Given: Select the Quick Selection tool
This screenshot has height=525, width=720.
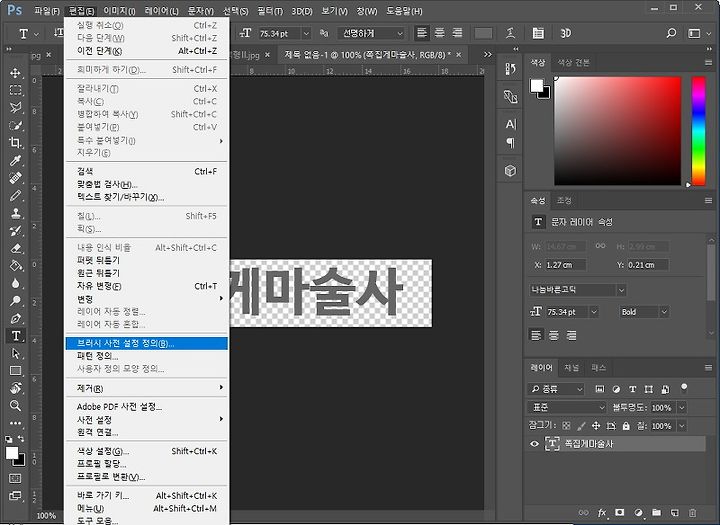Looking at the screenshot, I should coord(15,125).
